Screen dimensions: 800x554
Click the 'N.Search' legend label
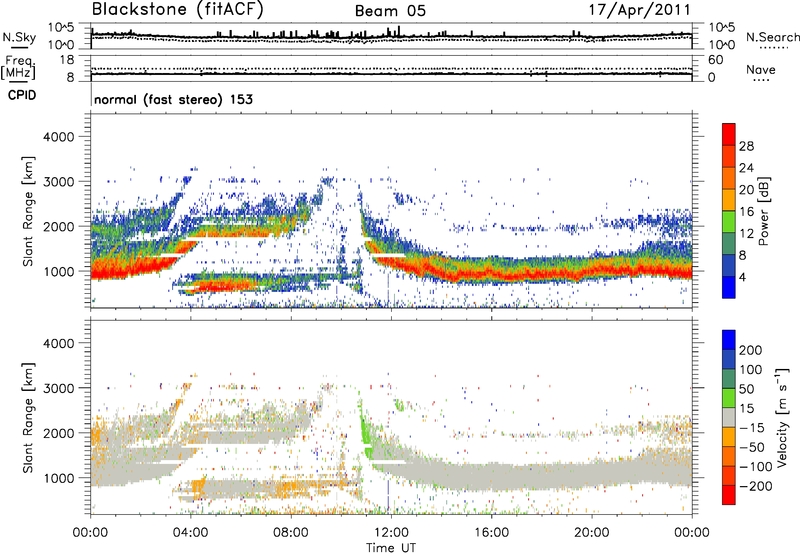pyautogui.click(x=773, y=37)
